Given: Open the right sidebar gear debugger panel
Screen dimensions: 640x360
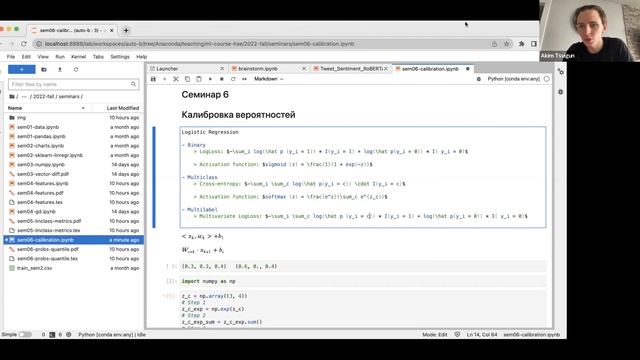Looking at the screenshot, I should click(560, 92).
